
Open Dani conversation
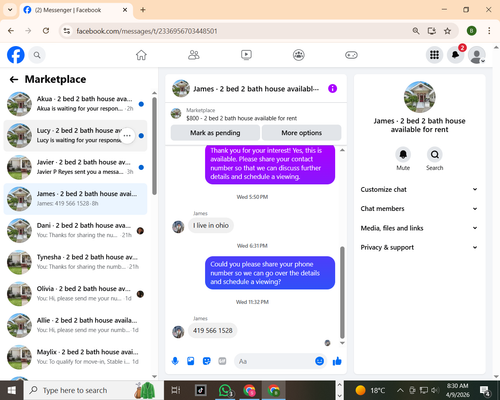tap(75, 231)
